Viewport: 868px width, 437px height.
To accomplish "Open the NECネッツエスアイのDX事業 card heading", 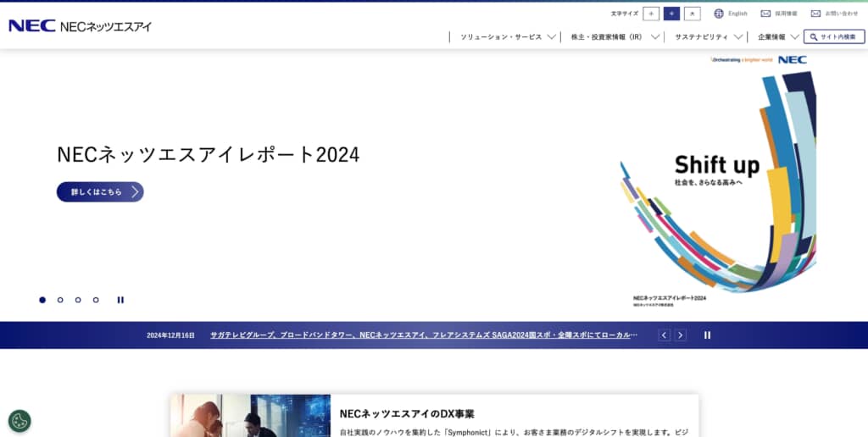I will (x=407, y=414).
